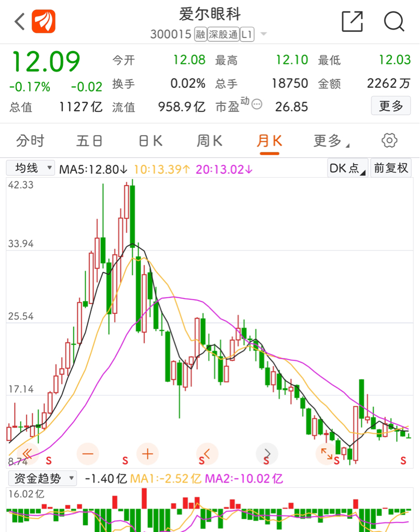Open the 均线 indicator dropdown
The height and width of the screenshot is (532, 420).
[x=31, y=168]
